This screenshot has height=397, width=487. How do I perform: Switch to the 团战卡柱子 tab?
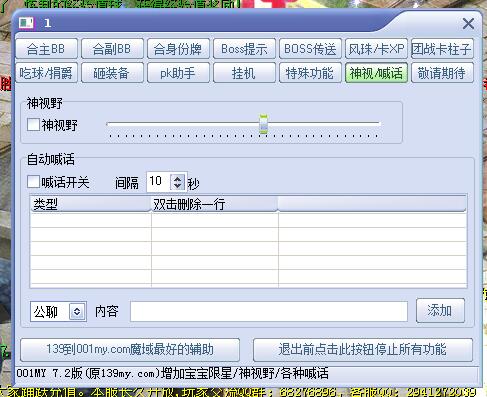point(442,49)
